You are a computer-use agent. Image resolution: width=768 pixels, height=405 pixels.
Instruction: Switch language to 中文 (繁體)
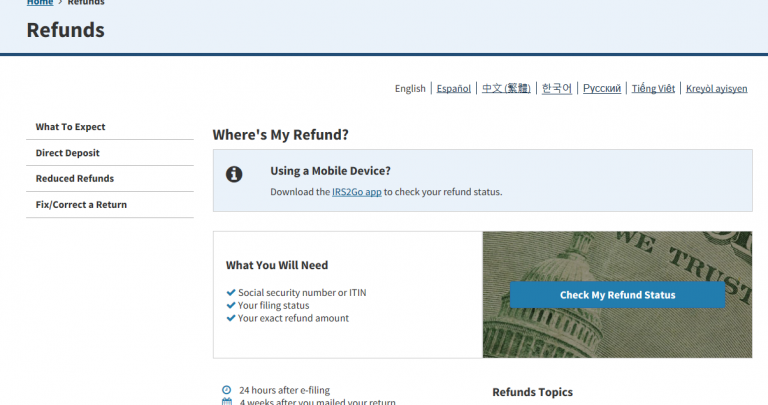(x=506, y=89)
